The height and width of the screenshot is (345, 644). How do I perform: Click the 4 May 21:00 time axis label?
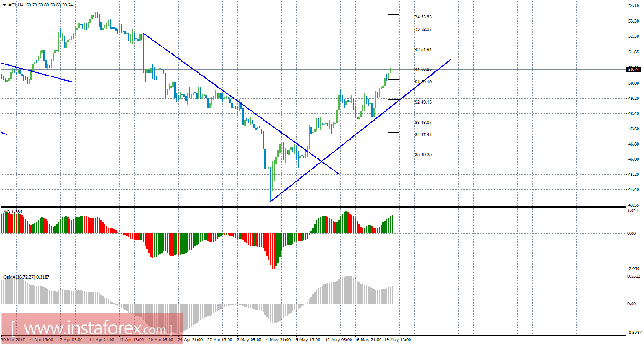pyautogui.click(x=279, y=340)
